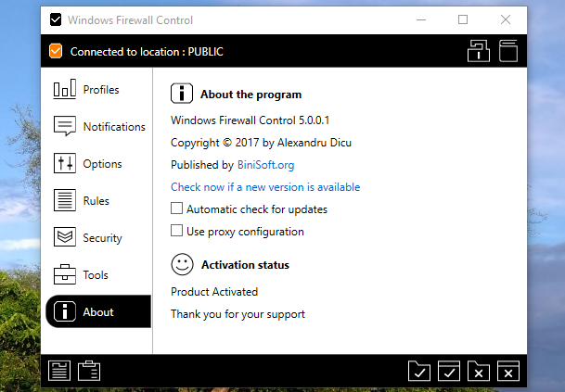
Task: Click the Tools briefcase icon
Action: pos(65,274)
